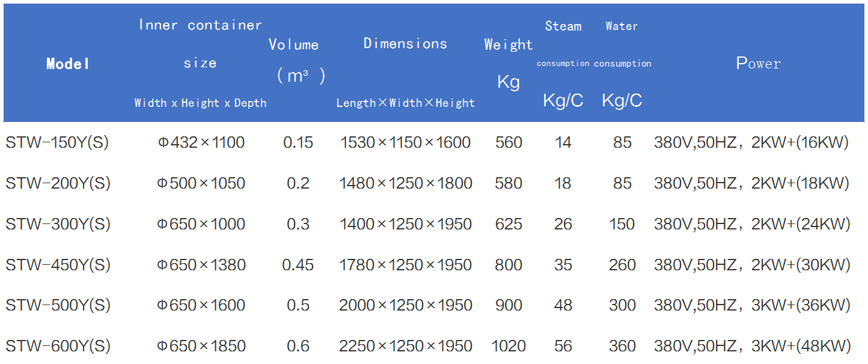868x364 pixels.
Task: Click the 2250×1250×1950 dimensions cell
Action: coord(405,346)
